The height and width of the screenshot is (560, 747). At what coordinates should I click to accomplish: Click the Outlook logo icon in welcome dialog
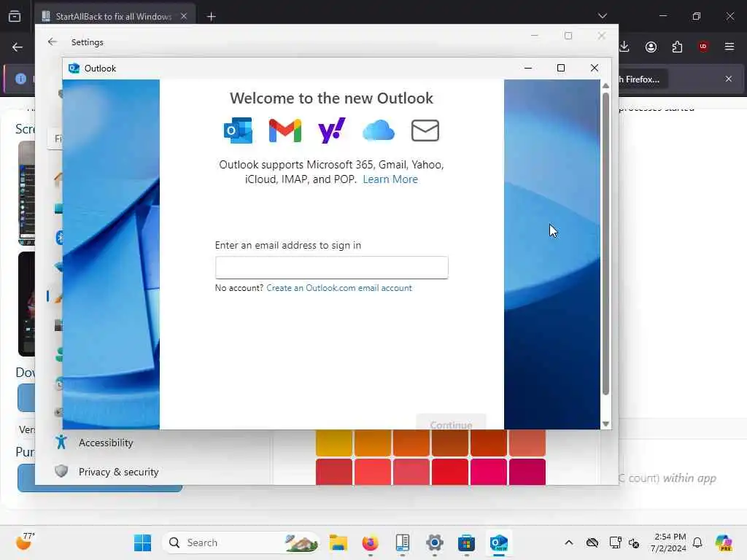[x=239, y=131]
